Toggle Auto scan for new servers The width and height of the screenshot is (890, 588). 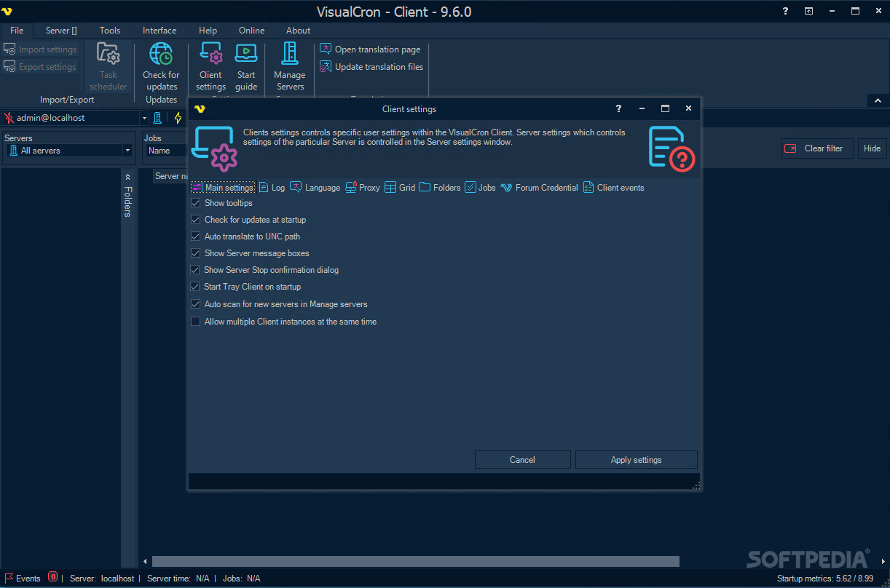click(x=195, y=304)
